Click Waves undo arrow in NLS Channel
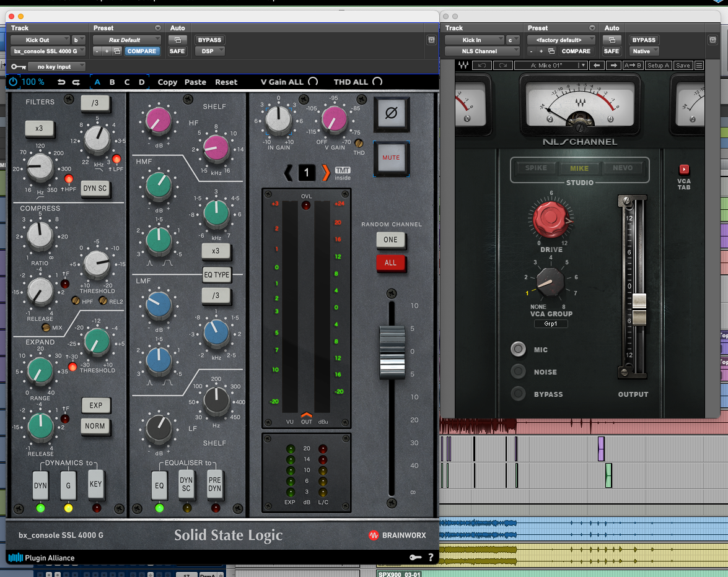728x577 pixels. click(482, 66)
